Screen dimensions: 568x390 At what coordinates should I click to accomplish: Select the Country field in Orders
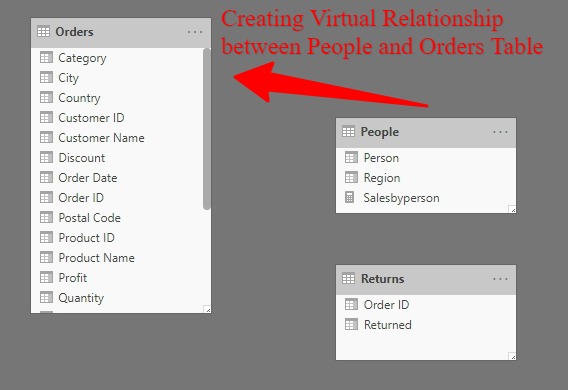pos(79,98)
